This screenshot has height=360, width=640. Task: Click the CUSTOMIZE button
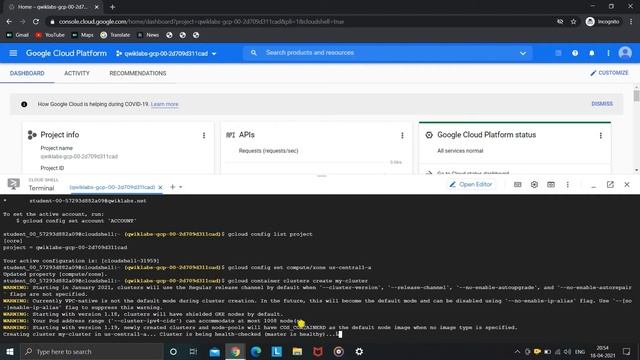[609, 73]
